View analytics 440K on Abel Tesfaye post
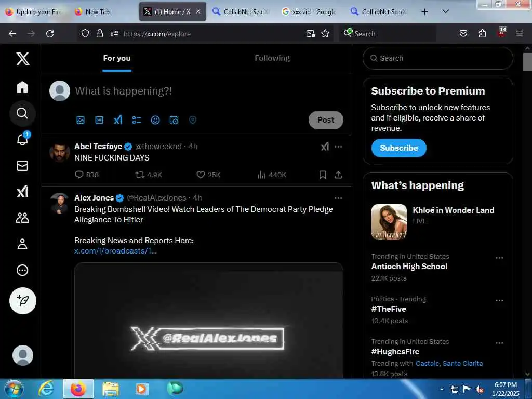 pos(272,175)
